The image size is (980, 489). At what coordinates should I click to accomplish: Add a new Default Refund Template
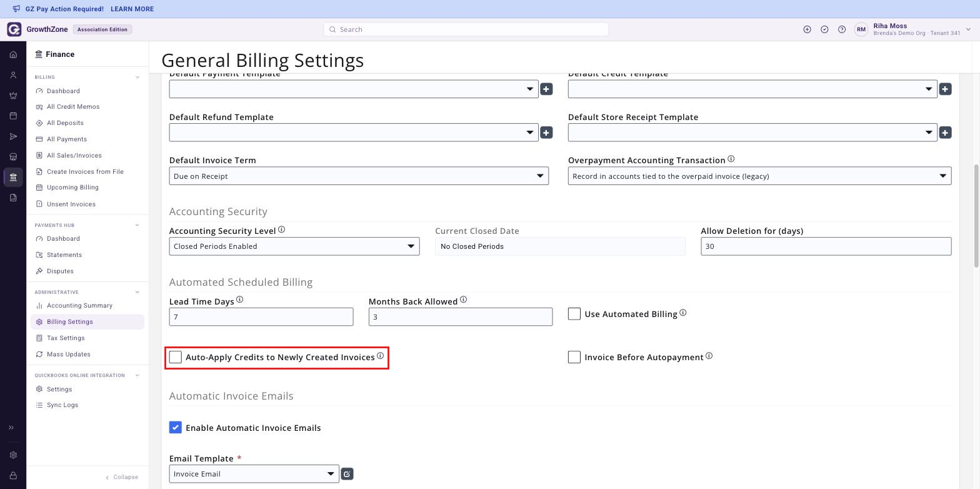[546, 133]
